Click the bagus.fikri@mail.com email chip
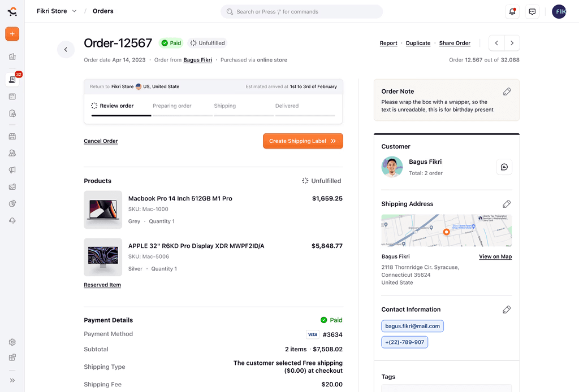Screen dimensions: 579x392 [x=412, y=326]
